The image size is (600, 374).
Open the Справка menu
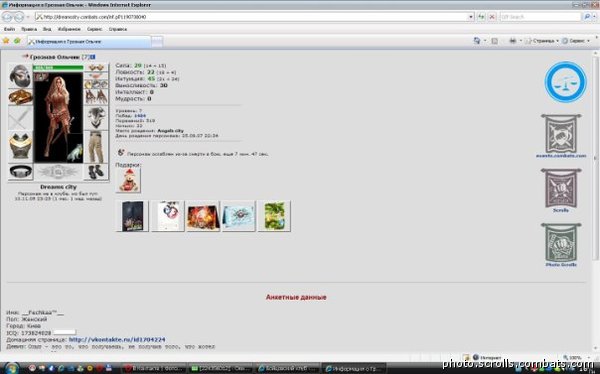point(118,29)
